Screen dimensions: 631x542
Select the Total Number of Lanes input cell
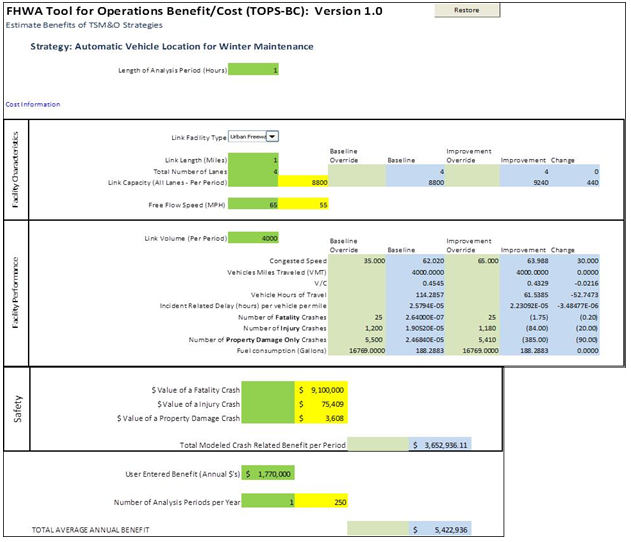click(x=253, y=171)
